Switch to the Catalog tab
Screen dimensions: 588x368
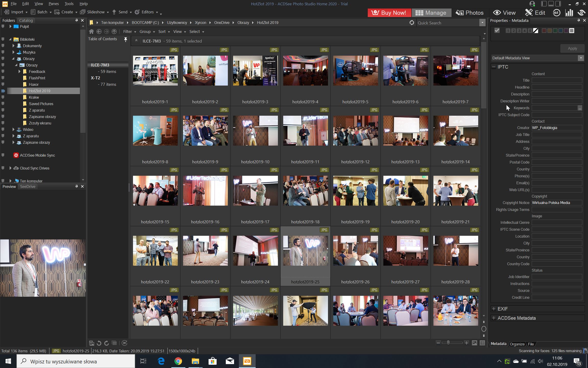pos(26,20)
